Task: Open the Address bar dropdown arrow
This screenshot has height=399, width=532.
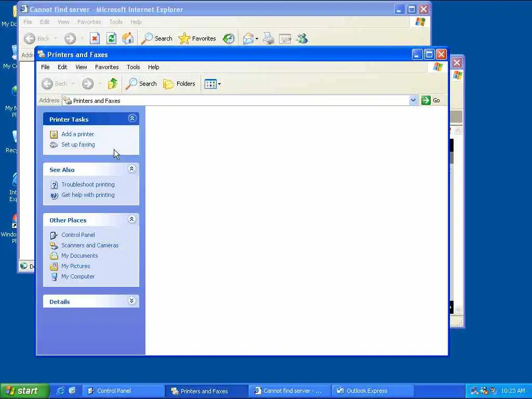Action: [x=413, y=100]
